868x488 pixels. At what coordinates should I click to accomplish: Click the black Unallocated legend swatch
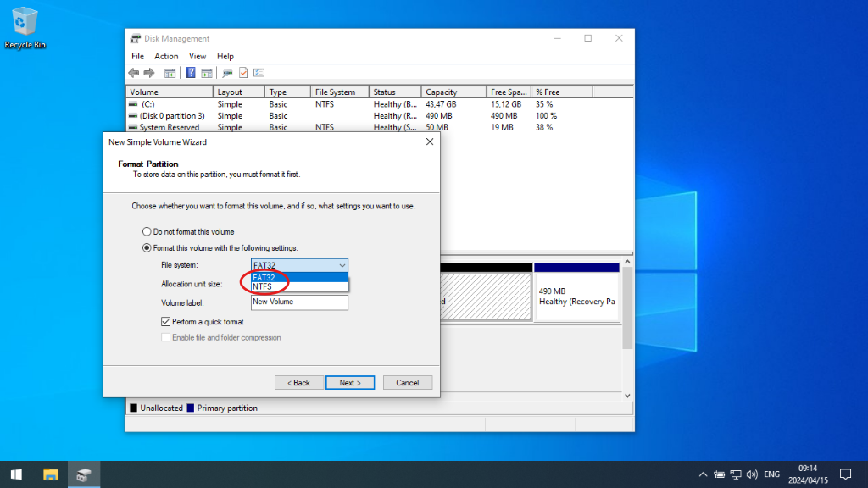click(133, 408)
